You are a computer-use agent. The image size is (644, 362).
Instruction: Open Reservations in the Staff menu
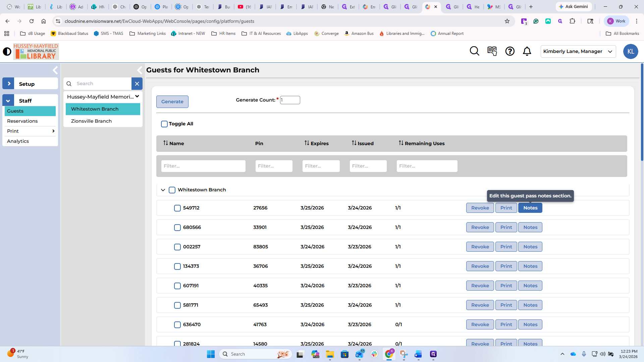22,121
